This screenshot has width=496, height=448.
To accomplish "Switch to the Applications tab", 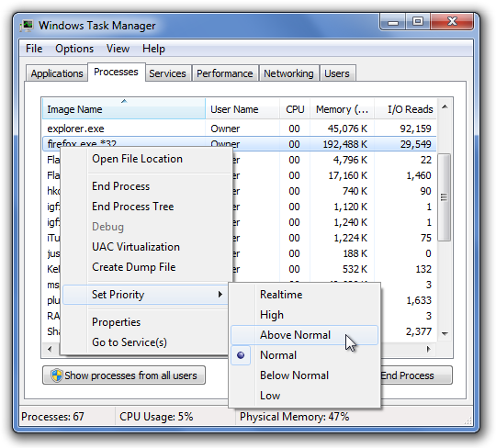I will pos(57,73).
